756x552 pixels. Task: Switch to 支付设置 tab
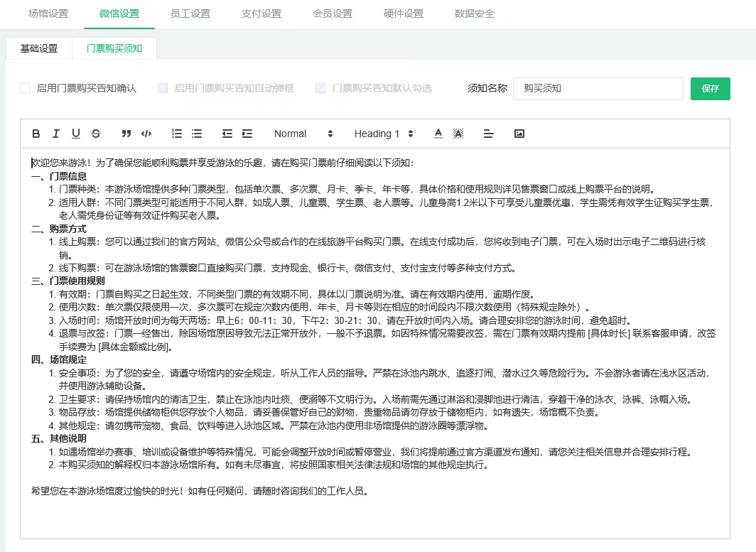tap(261, 13)
